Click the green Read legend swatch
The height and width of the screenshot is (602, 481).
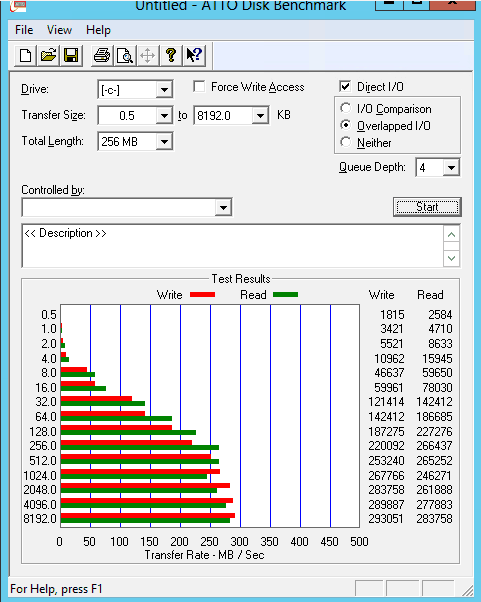tap(285, 294)
